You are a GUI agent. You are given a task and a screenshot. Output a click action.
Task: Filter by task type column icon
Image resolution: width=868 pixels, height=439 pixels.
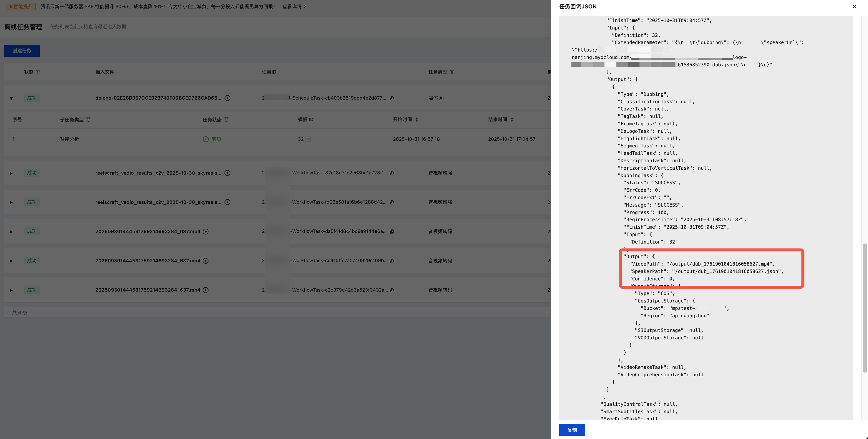[x=452, y=72]
